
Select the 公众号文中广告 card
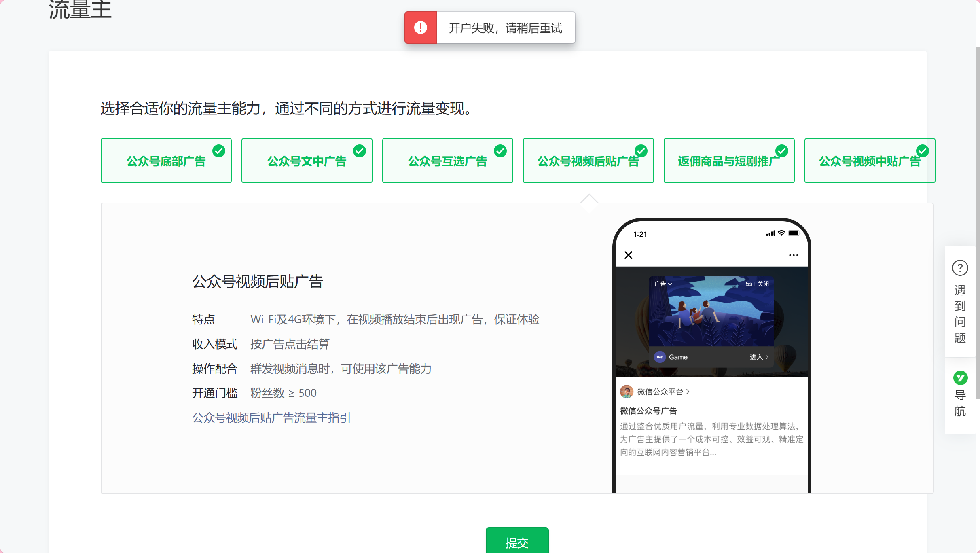pos(307,161)
